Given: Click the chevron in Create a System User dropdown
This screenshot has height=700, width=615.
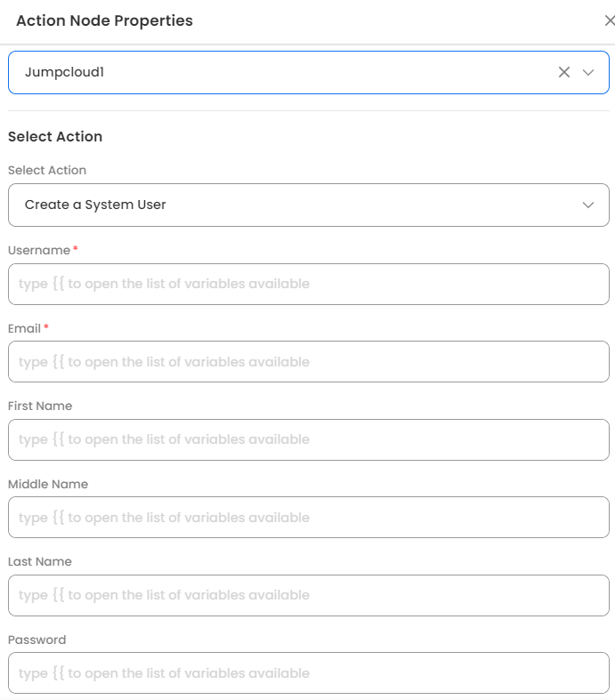Looking at the screenshot, I should [x=588, y=205].
